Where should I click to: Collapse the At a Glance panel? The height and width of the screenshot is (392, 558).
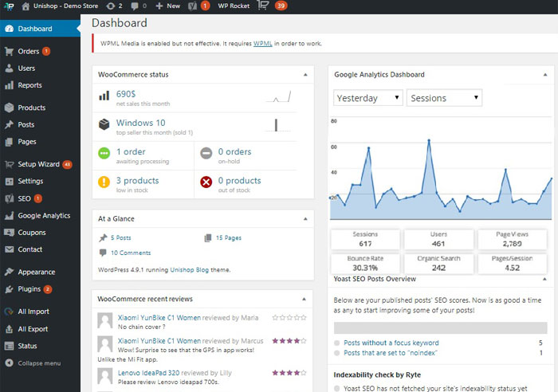tap(305, 218)
